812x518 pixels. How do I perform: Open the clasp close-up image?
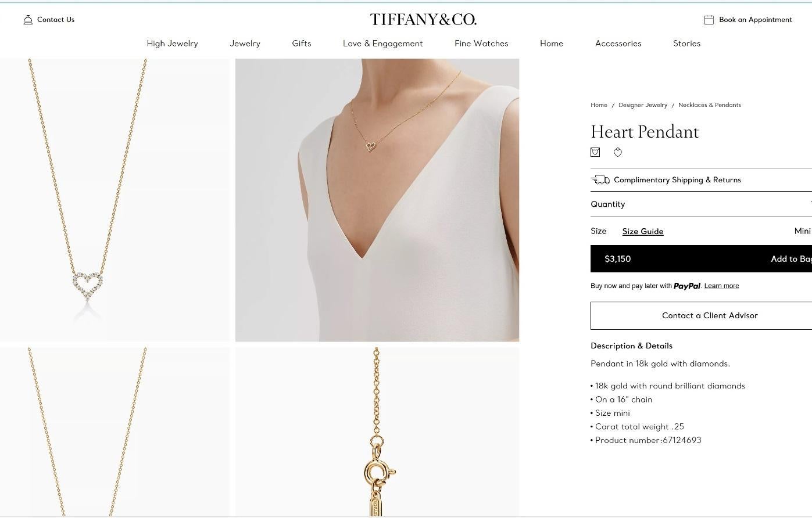pos(377,431)
